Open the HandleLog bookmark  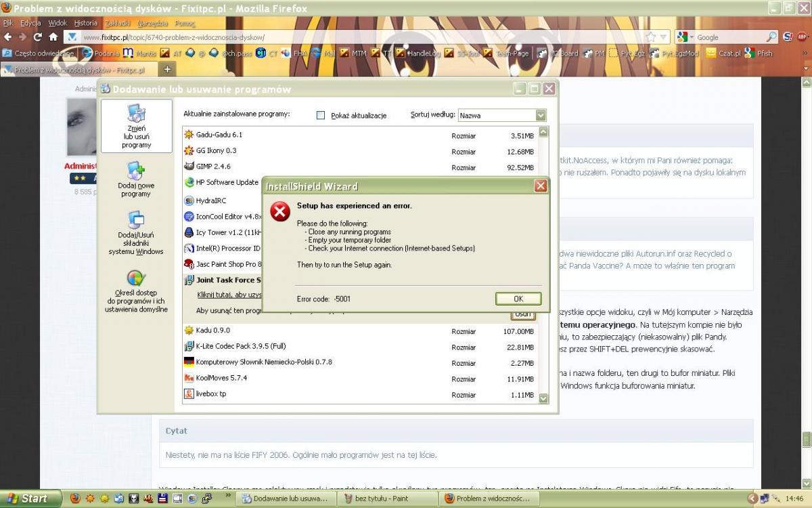(418, 53)
